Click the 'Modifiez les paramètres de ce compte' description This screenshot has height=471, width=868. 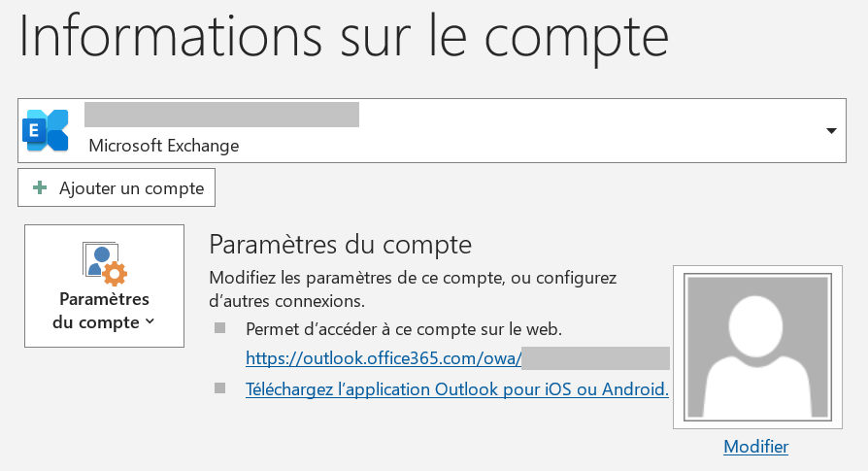pos(413,288)
